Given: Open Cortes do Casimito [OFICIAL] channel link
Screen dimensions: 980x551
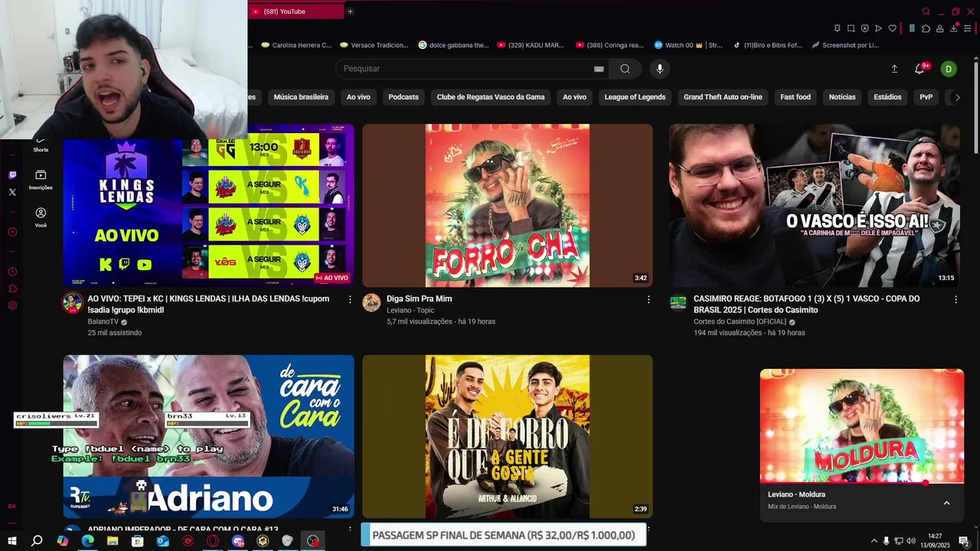Looking at the screenshot, I should [740, 322].
